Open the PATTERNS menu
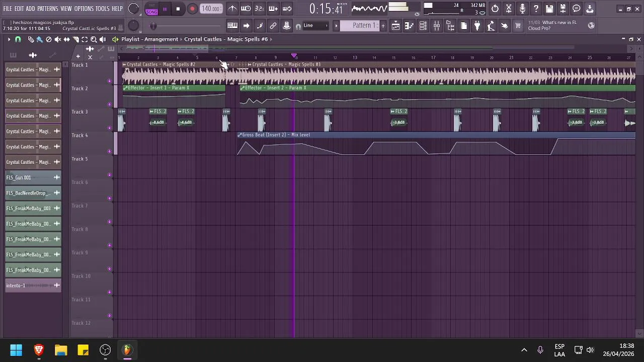 click(x=48, y=9)
